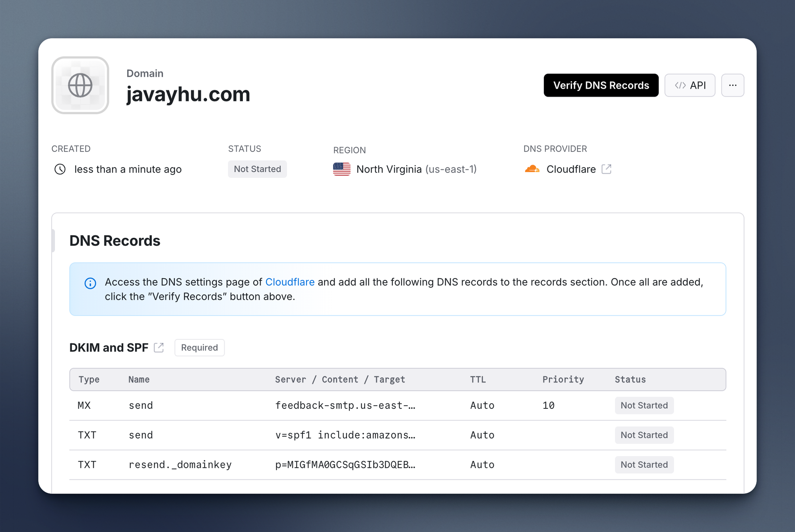This screenshot has height=532, width=795.
Task: Click the orange Cloudflare cloud logo
Action: click(x=532, y=169)
